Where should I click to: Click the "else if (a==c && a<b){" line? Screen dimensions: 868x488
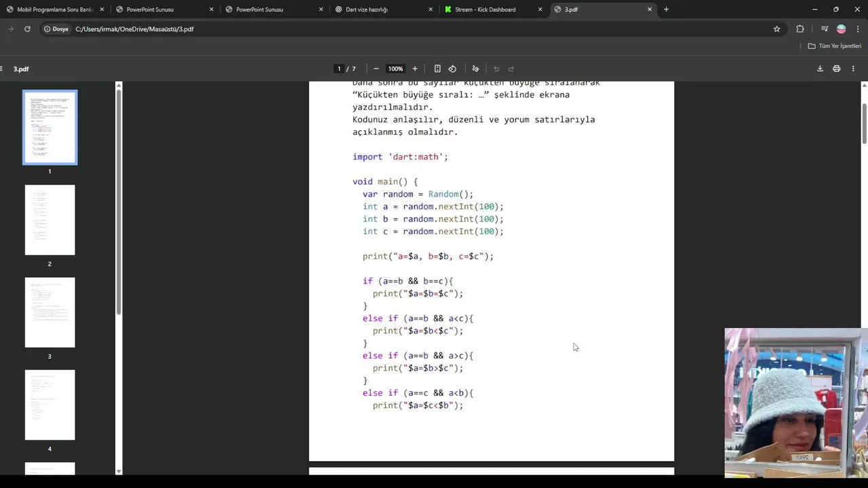pos(418,392)
